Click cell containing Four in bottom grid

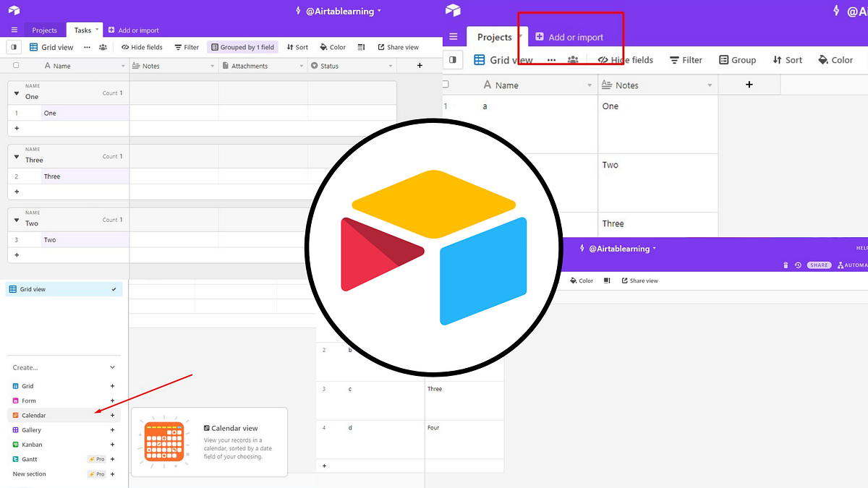tap(464, 440)
